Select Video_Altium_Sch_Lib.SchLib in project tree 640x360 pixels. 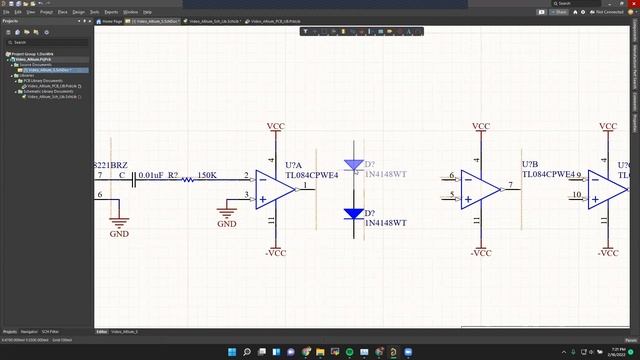[x=52, y=97]
